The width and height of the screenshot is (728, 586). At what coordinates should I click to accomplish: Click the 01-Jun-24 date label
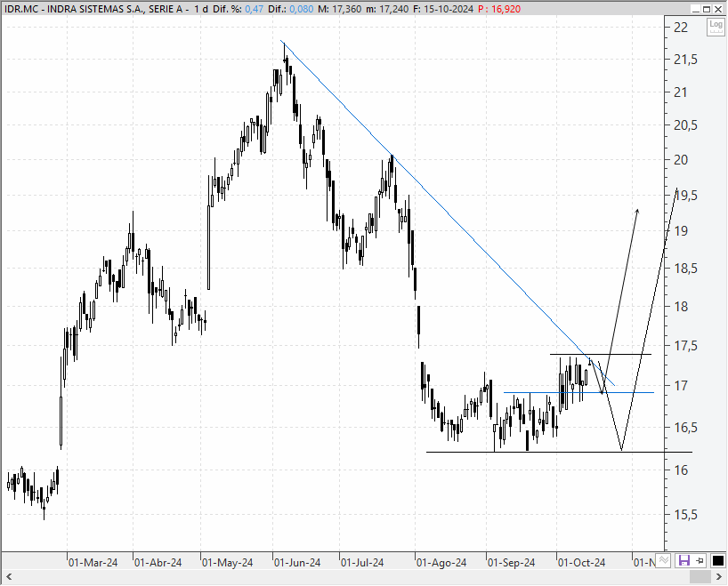(x=297, y=563)
